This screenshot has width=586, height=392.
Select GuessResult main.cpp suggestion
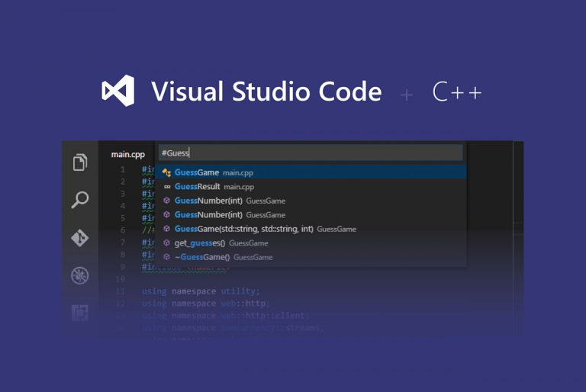311,187
